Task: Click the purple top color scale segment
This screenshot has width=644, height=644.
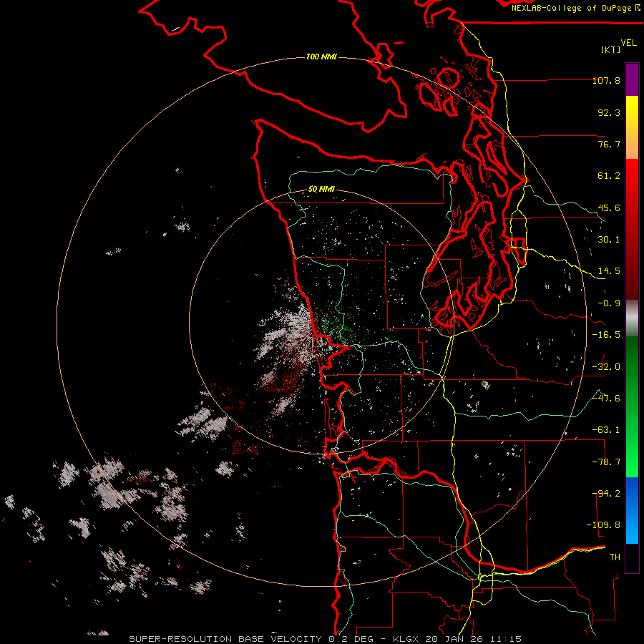Action: click(x=632, y=79)
